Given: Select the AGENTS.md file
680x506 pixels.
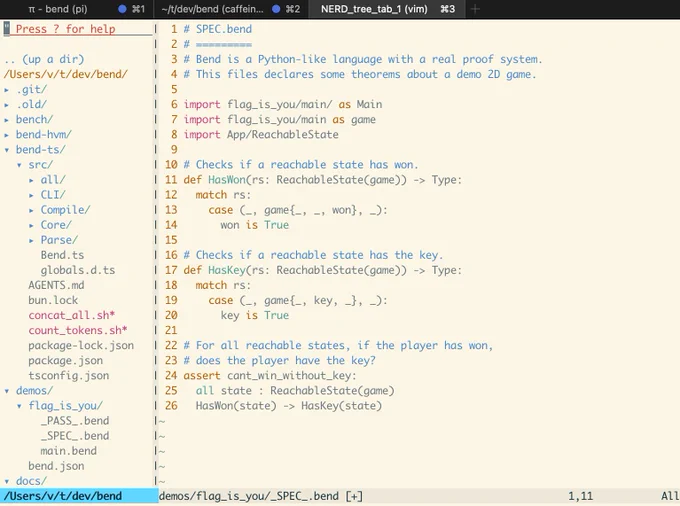Looking at the screenshot, I should [x=56, y=285].
